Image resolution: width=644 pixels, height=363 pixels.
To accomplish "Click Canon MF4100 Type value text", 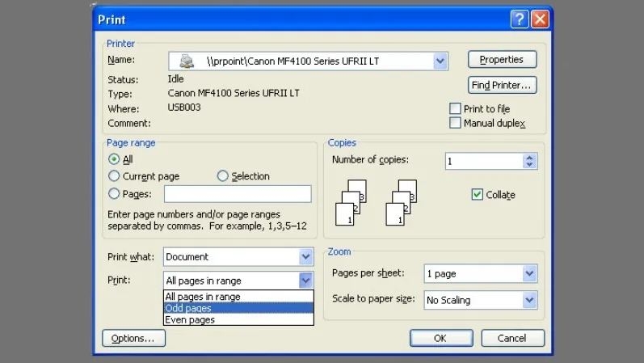I will coord(234,93).
